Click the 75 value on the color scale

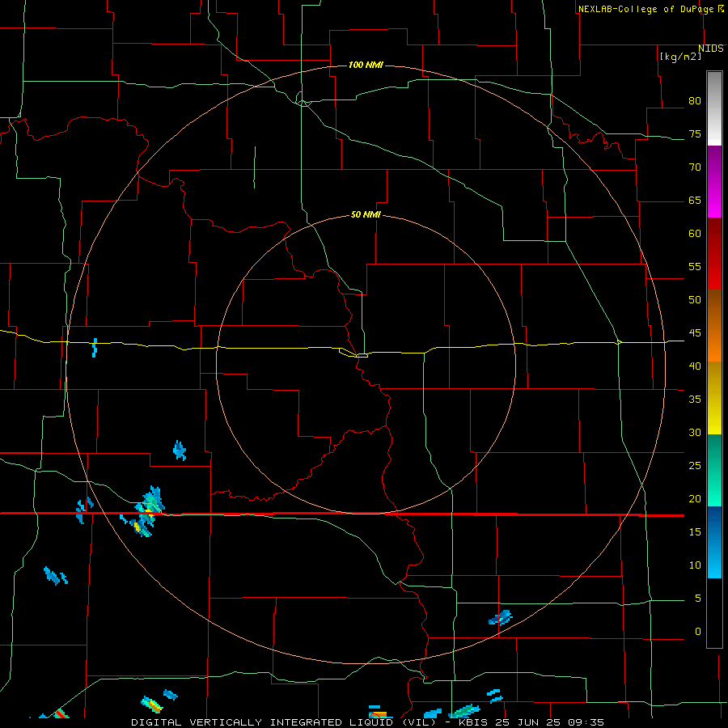click(695, 133)
